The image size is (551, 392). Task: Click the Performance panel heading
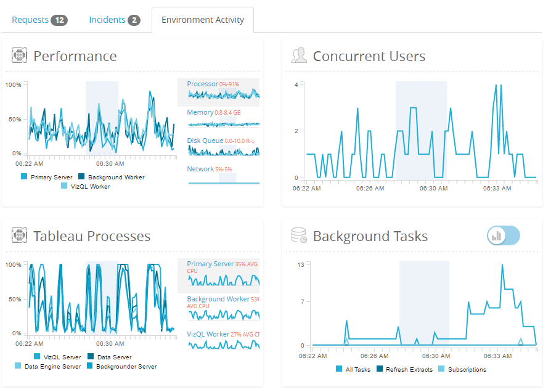click(75, 56)
